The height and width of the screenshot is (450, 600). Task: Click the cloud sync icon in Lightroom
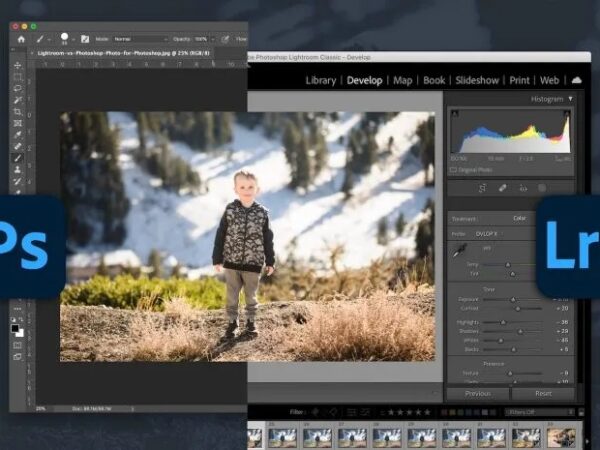click(x=576, y=80)
